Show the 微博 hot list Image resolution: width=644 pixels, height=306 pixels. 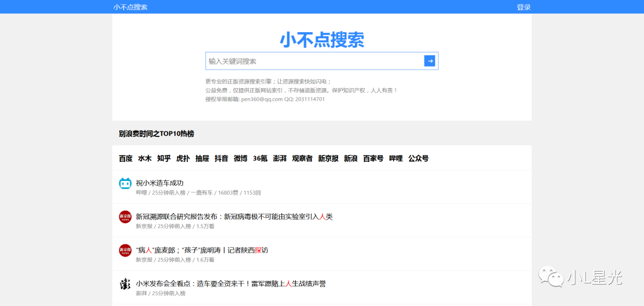click(x=241, y=158)
